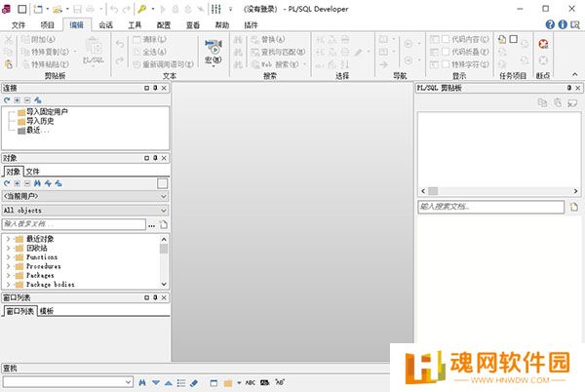This screenshot has height=392, width=585.
Task: Open the 会话 ribbon tab
Action: click(105, 25)
